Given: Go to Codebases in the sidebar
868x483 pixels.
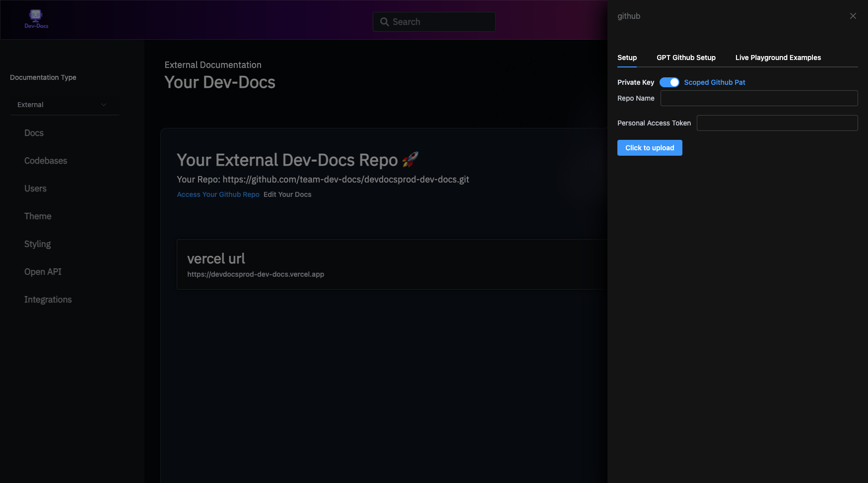Looking at the screenshot, I should [46, 161].
